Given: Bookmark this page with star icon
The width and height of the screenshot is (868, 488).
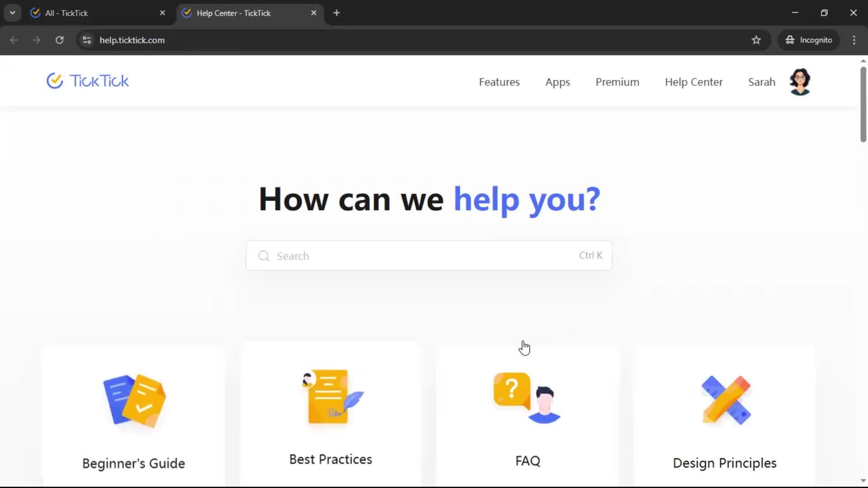Looking at the screenshot, I should click(x=756, y=40).
